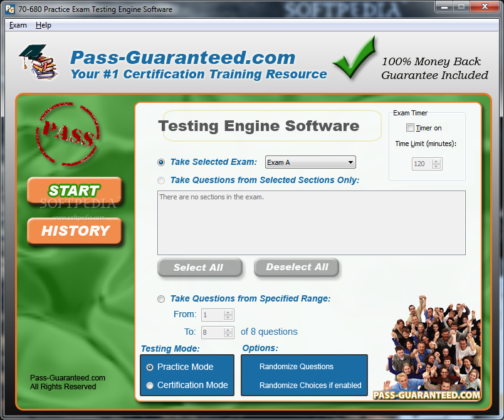This screenshot has width=504, height=420.
Task: Toggle the Randomize Questions option
Action: click(296, 367)
